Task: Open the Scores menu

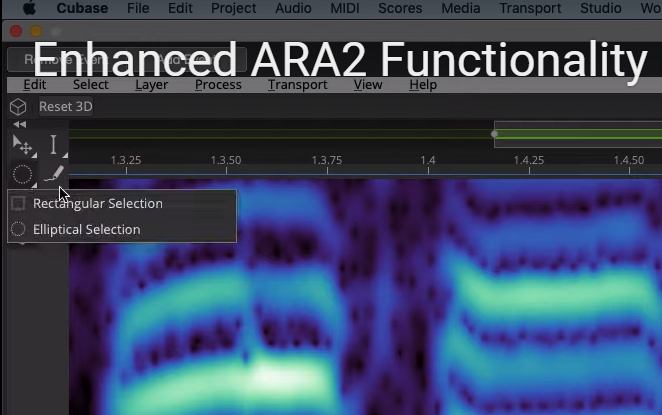Action: [400, 8]
